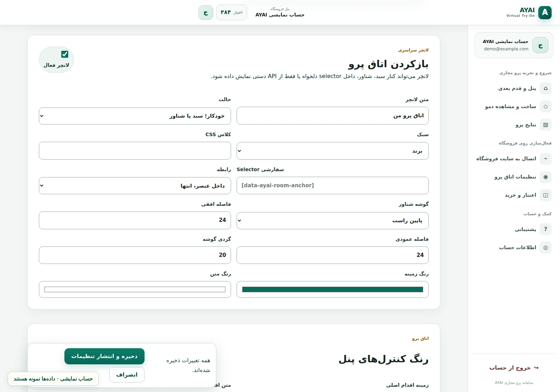Click the همه تغییرات ذخیره شده‌اند message

click(188, 365)
